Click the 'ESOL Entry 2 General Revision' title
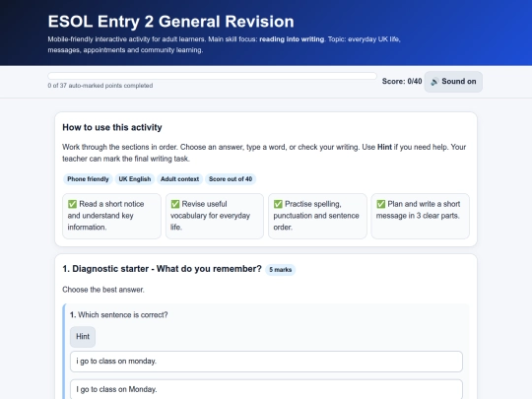 [x=171, y=22]
